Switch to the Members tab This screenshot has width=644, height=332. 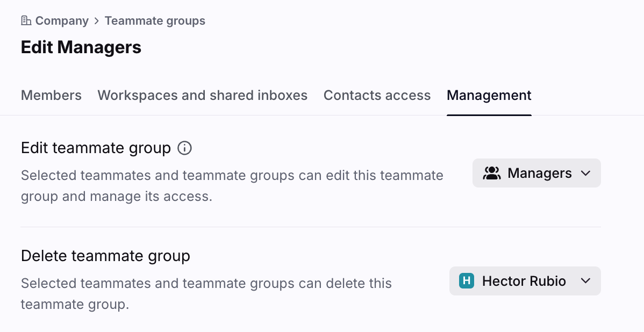tap(51, 96)
